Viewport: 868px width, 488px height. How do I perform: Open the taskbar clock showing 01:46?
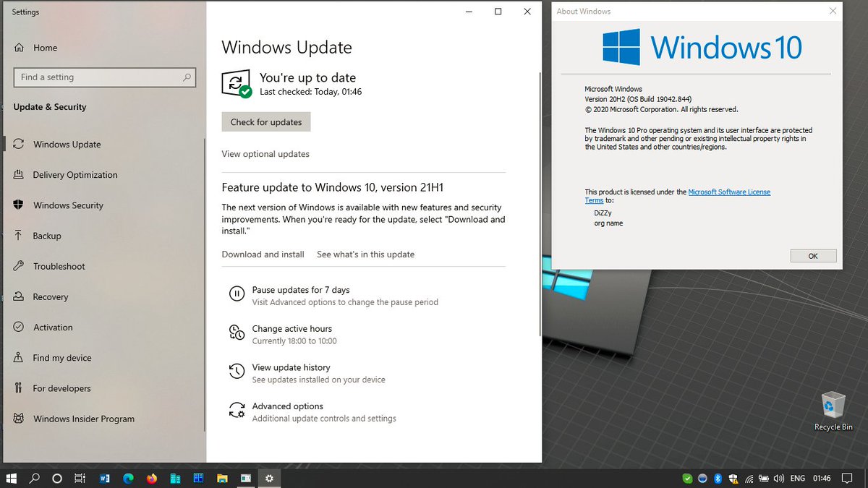pyautogui.click(x=821, y=478)
